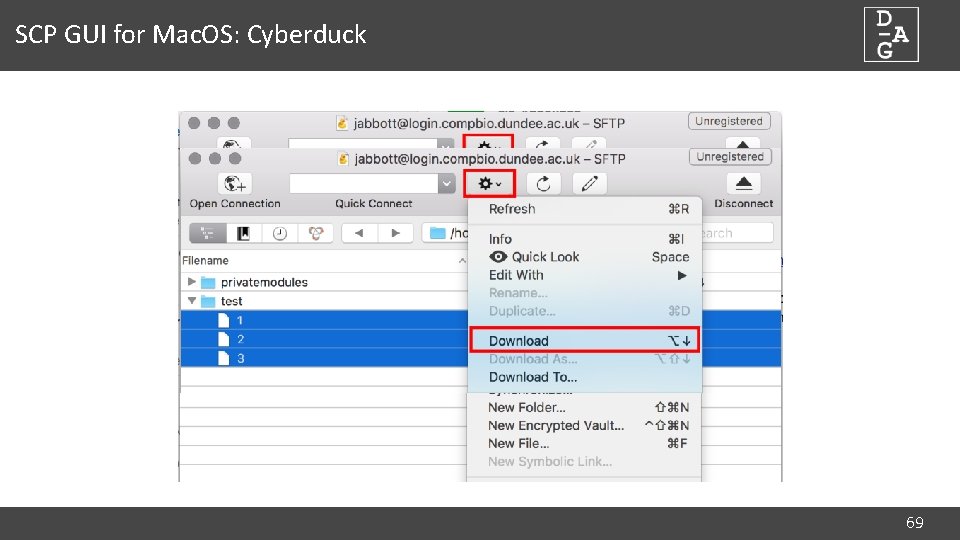Click the test folder icon
Viewport: 960px width, 540px height.
coord(208,301)
